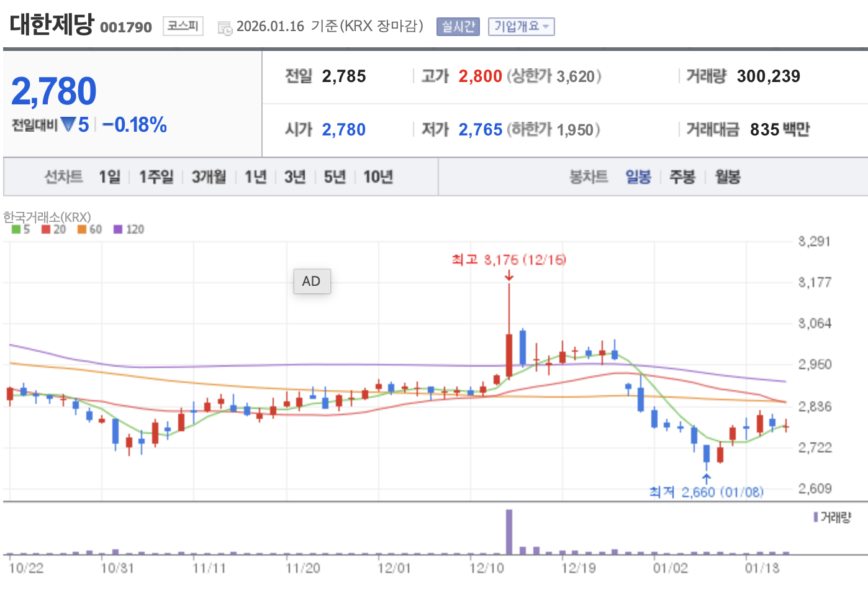Click the 코스피 market badge

click(183, 25)
